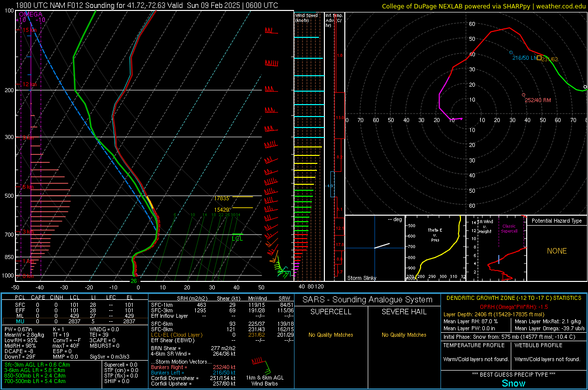
Task: Click the Mean Layer Omega value
Action: coord(549,328)
